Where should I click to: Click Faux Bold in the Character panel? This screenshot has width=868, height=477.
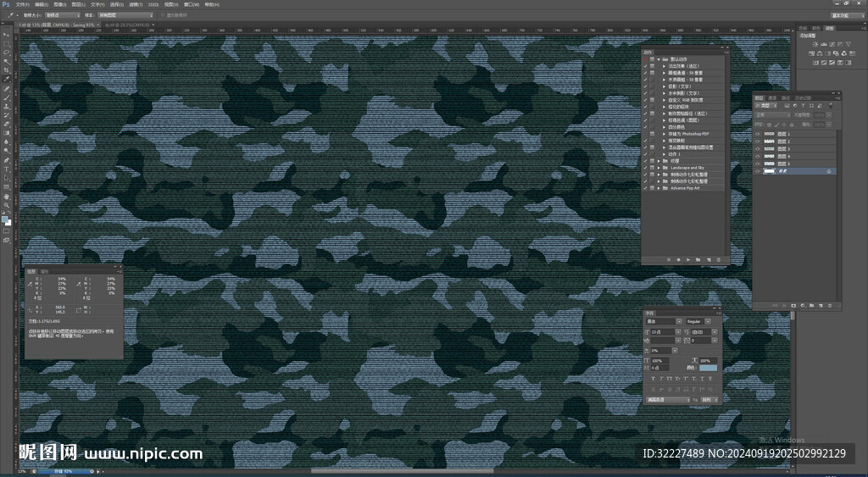tap(654, 379)
